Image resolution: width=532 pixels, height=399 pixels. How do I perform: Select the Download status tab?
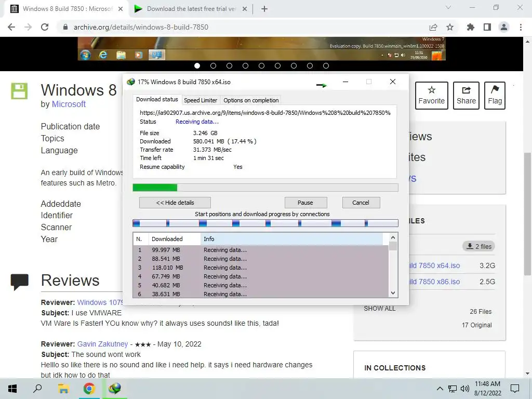pyautogui.click(x=157, y=99)
